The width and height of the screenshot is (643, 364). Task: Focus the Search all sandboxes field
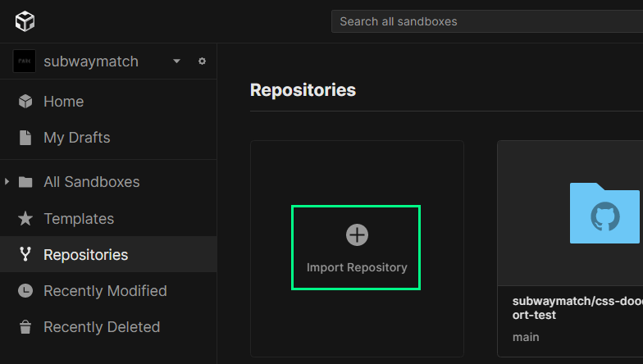click(487, 21)
